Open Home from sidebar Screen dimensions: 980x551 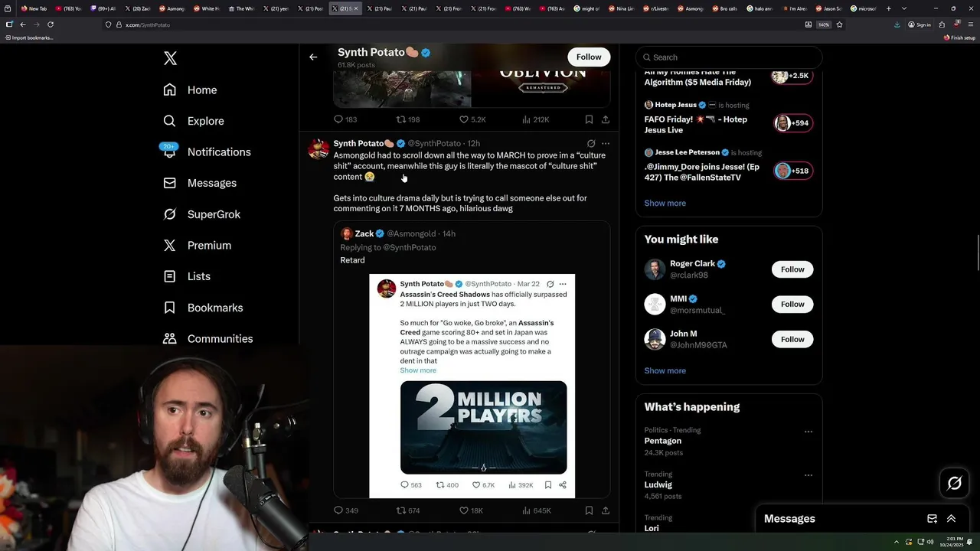coord(190,90)
